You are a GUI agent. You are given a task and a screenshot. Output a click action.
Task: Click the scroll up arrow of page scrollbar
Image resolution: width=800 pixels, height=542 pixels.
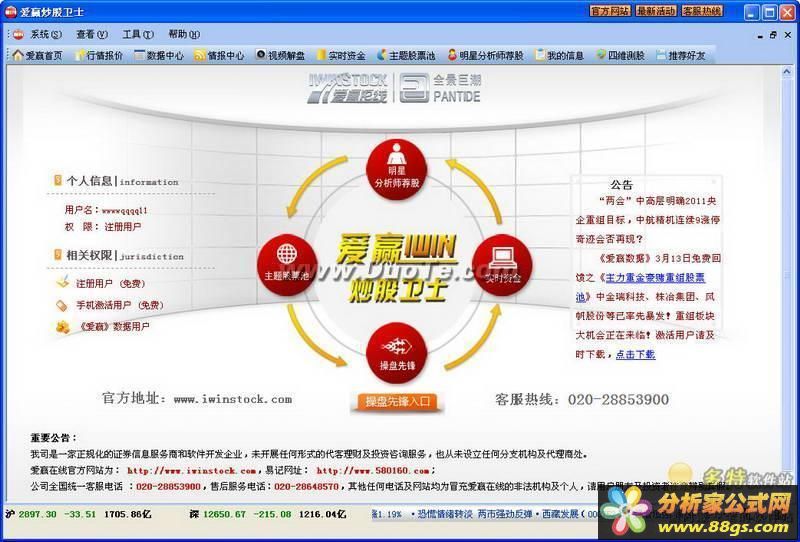[x=786, y=73]
